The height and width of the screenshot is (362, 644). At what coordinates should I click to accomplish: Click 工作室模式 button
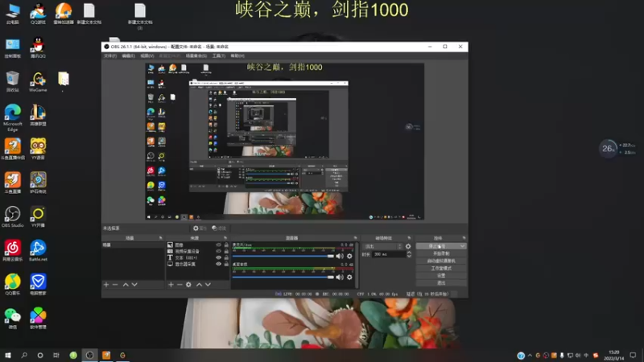(x=441, y=269)
